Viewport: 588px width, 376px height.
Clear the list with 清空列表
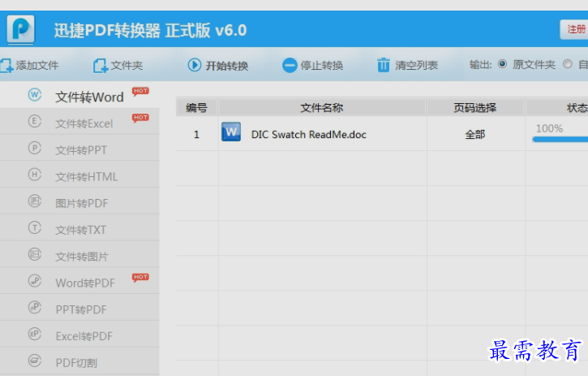tap(416, 65)
